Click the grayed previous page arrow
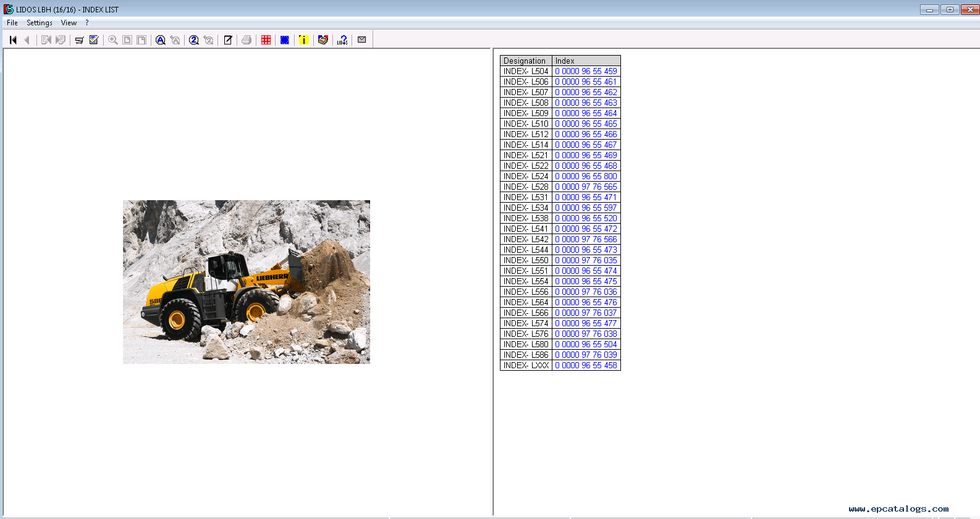 tap(27, 40)
